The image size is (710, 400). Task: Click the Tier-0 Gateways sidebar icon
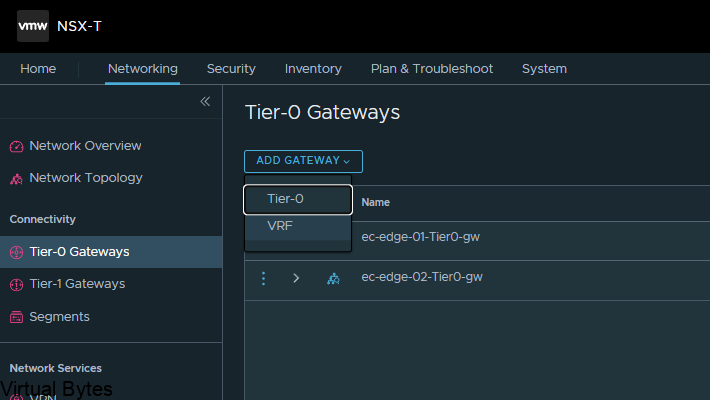tap(16, 252)
